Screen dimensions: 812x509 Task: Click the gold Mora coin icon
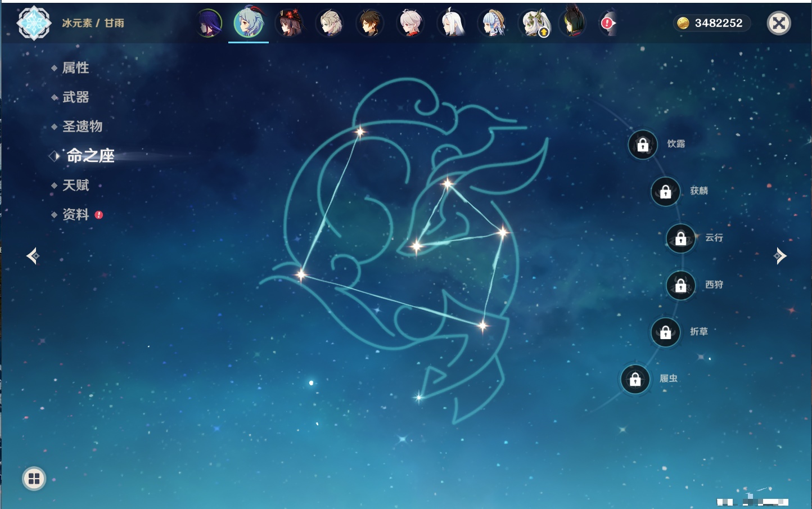click(x=683, y=23)
